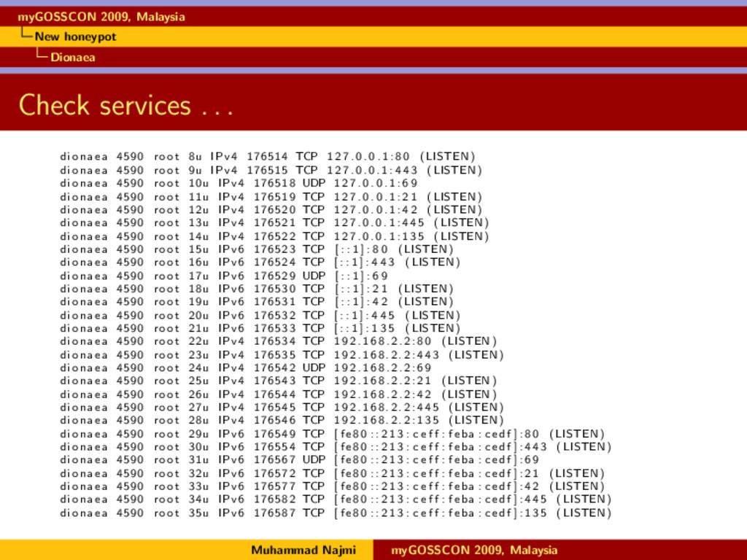
Task: Select the UDP fe80 row ending :69
Action: coord(300,459)
